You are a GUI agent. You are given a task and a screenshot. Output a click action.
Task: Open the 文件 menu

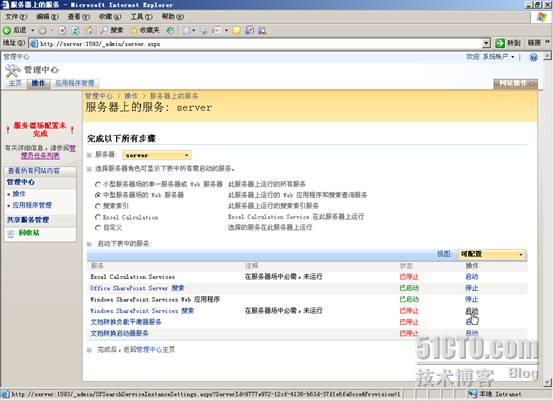pyautogui.click(x=16, y=17)
